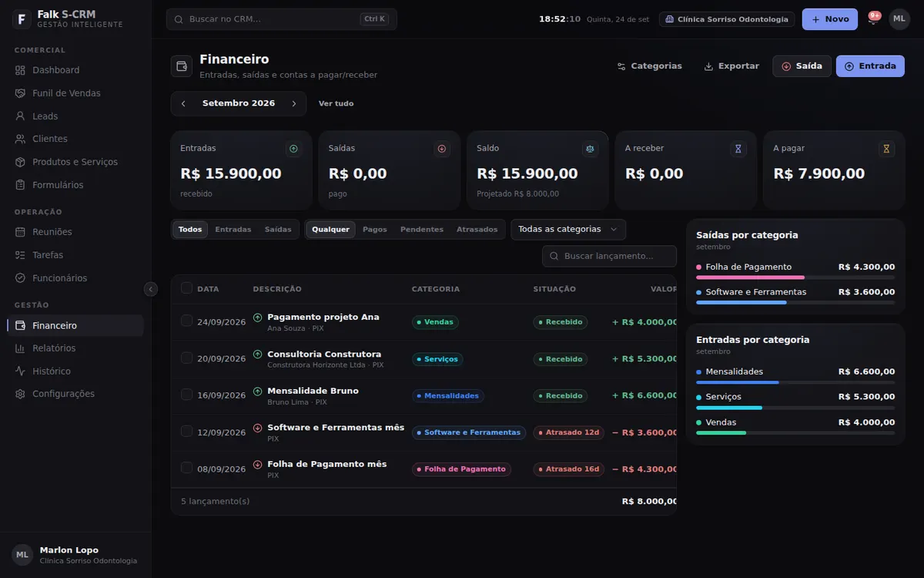The height and width of the screenshot is (578, 924).
Task: Focus the Buscar no CRM search field
Action: click(x=282, y=19)
